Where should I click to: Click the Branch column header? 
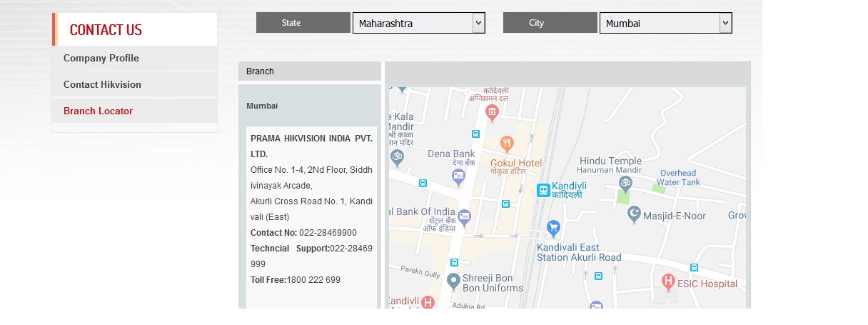click(x=310, y=71)
